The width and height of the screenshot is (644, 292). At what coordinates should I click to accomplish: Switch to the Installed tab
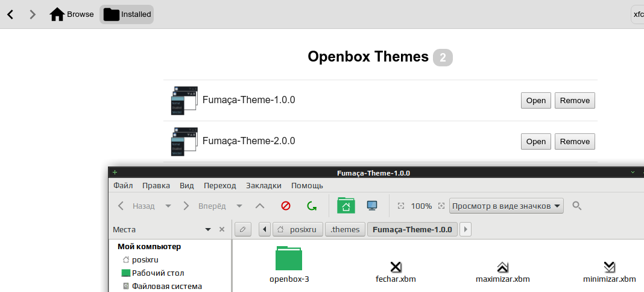[x=127, y=14]
